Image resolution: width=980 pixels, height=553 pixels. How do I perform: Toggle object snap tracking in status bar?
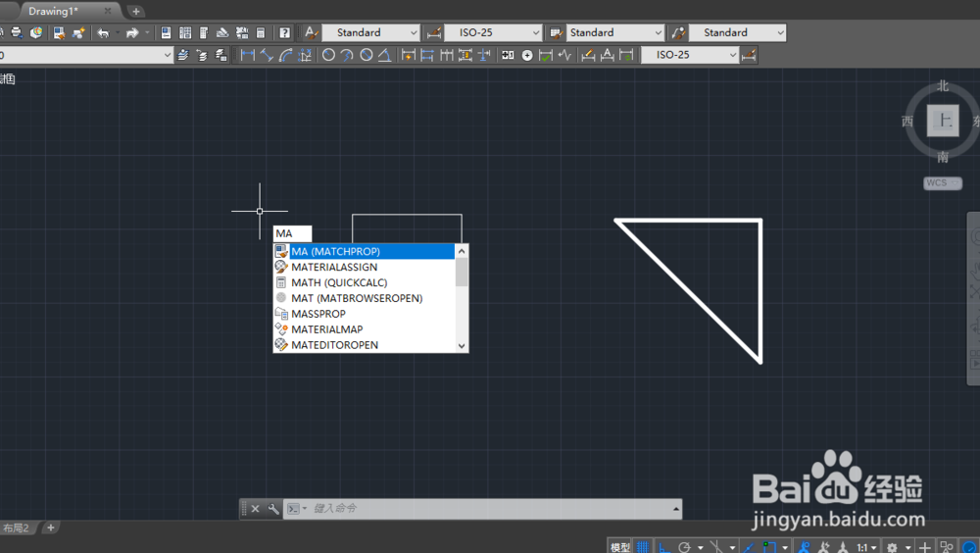[750, 547]
